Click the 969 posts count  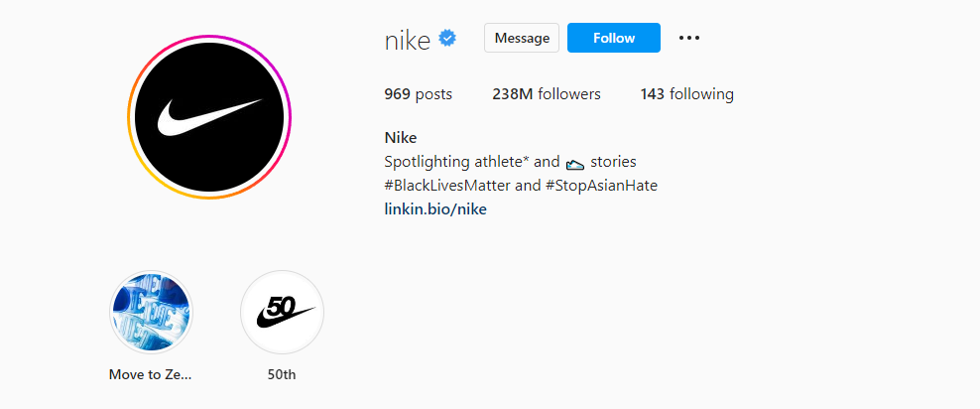(x=418, y=94)
